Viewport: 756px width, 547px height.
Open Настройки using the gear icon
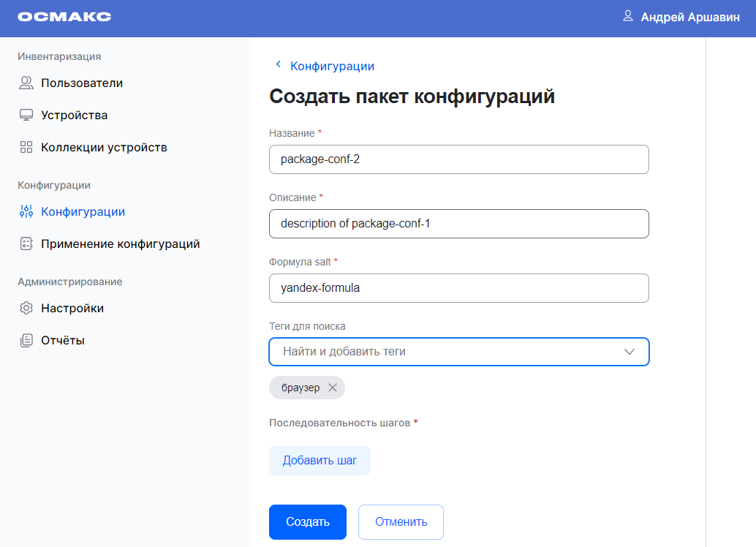pos(26,308)
